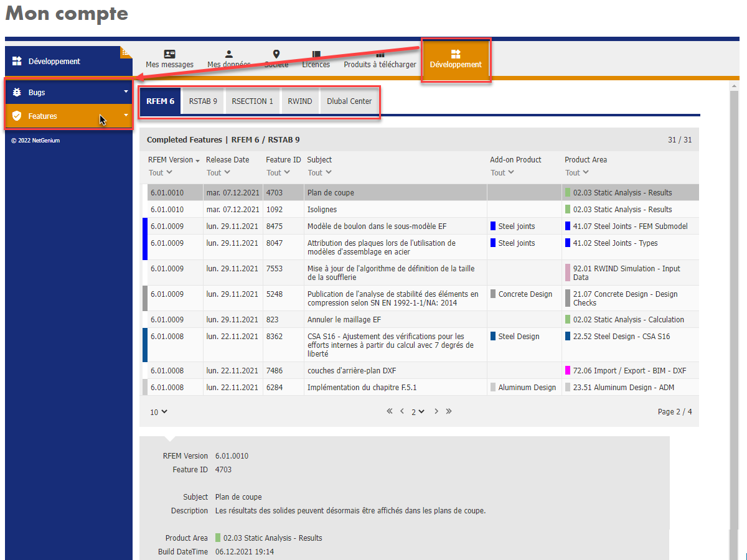This screenshot has width=747, height=560.
Task: Go to the next page of features
Action: coord(436,411)
